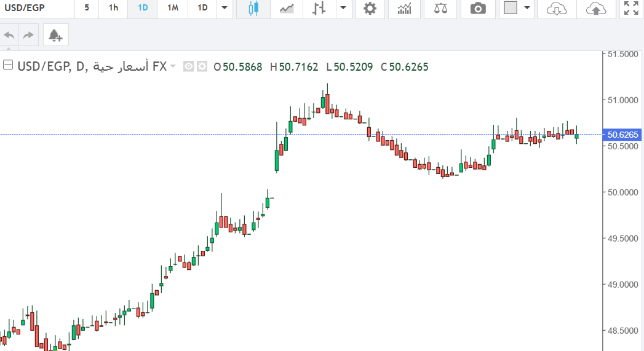The height and width of the screenshot is (351, 644).
Task: Select the bars chart style icon
Action: tap(318, 9)
